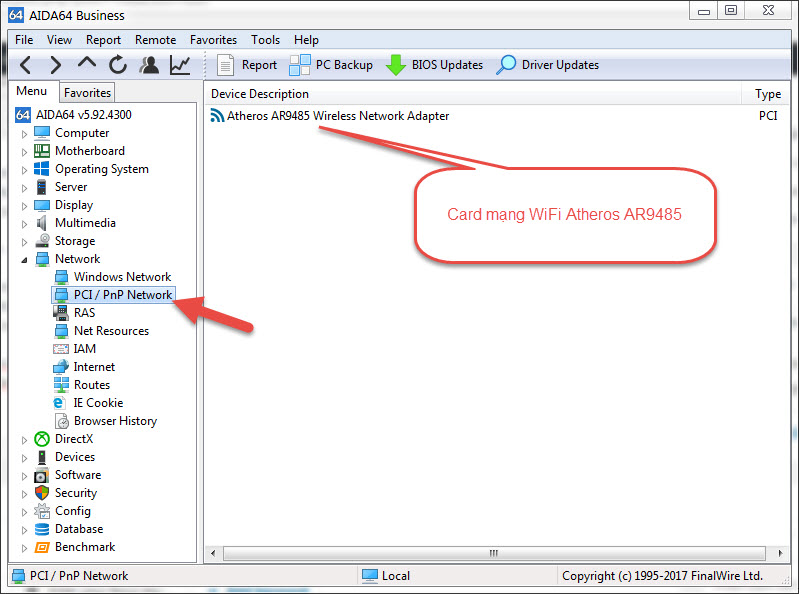Viewport: 799px width, 594px height.
Task: Open the Favorites menu in menu bar
Action: pyautogui.click(x=214, y=40)
